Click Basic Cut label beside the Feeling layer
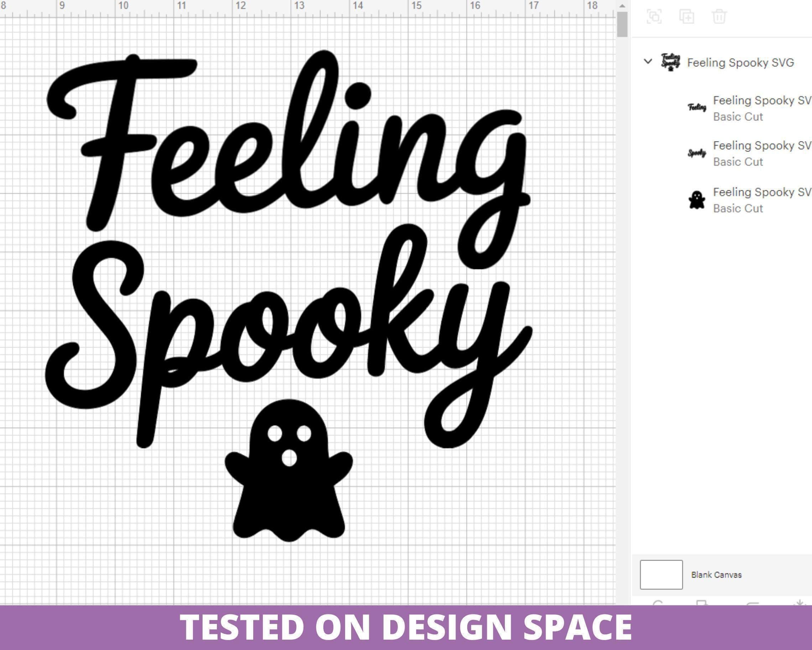 [738, 117]
